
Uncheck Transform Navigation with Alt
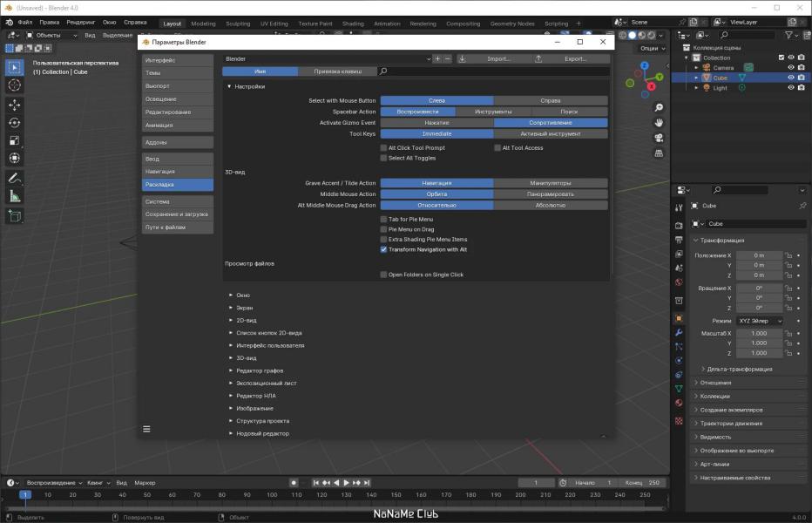pyautogui.click(x=383, y=249)
